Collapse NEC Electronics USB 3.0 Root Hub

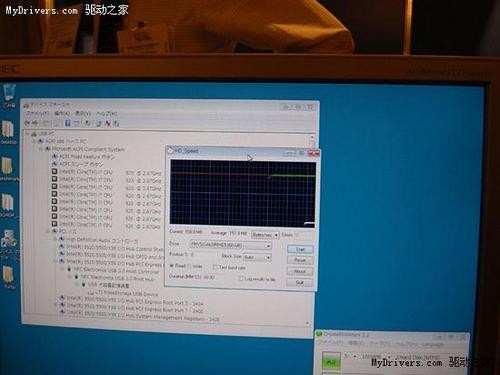pyautogui.click(x=69, y=277)
